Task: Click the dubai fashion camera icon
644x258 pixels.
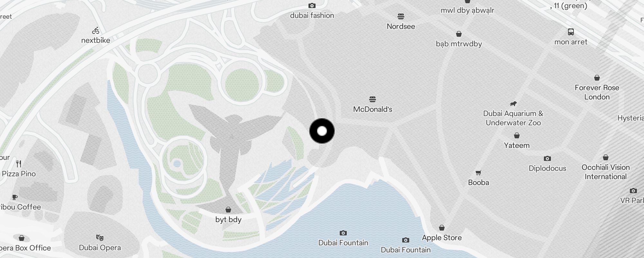Action: pos(312,5)
